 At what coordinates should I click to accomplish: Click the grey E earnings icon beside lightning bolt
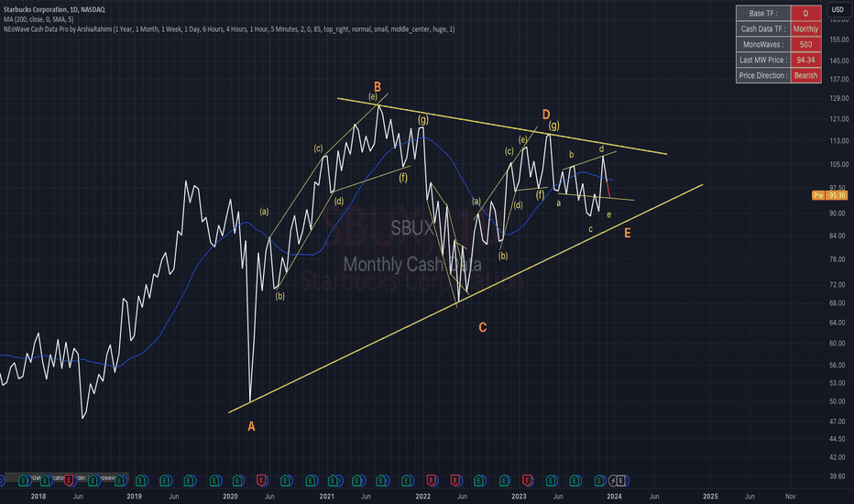point(621,480)
